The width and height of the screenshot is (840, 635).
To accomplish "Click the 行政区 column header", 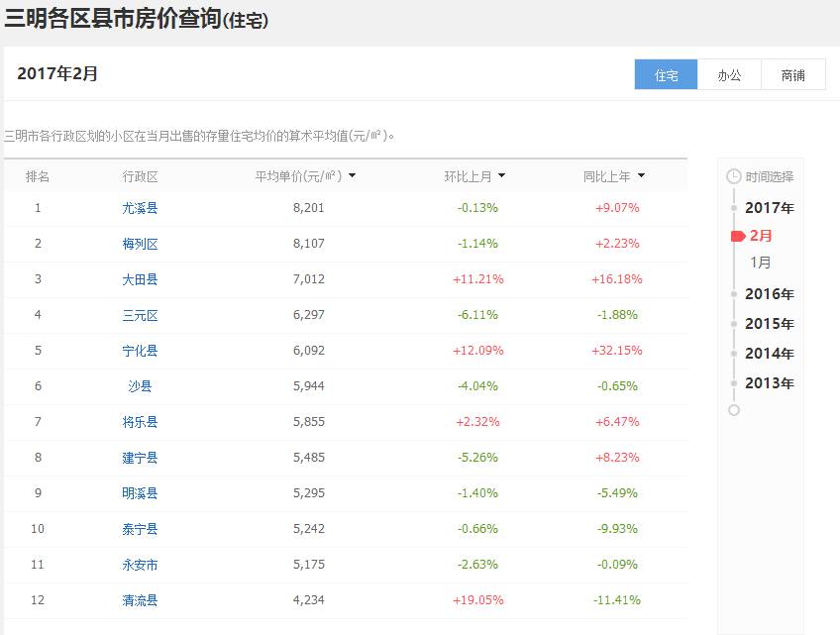I will pos(140,176).
